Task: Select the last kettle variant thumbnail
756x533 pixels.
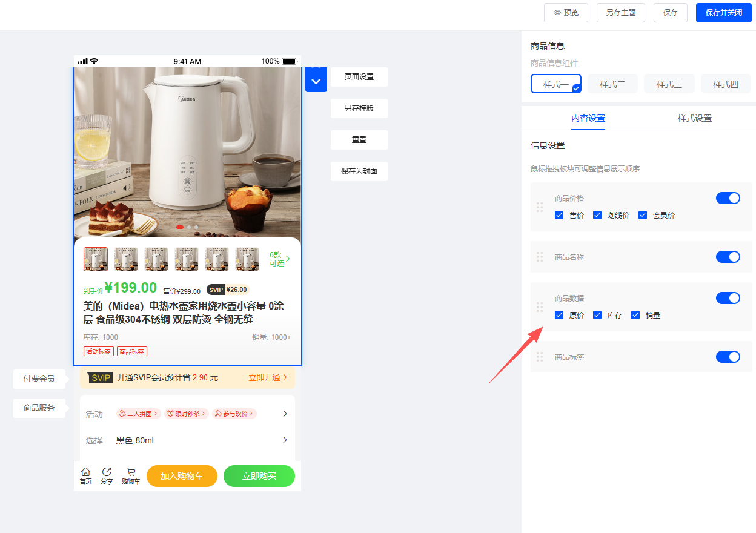Action: point(247,259)
